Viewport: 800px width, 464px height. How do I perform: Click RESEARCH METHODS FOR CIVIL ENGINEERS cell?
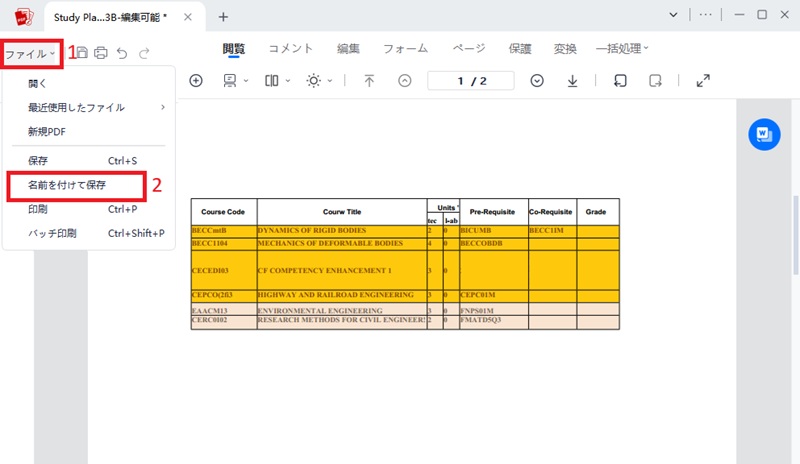342,320
